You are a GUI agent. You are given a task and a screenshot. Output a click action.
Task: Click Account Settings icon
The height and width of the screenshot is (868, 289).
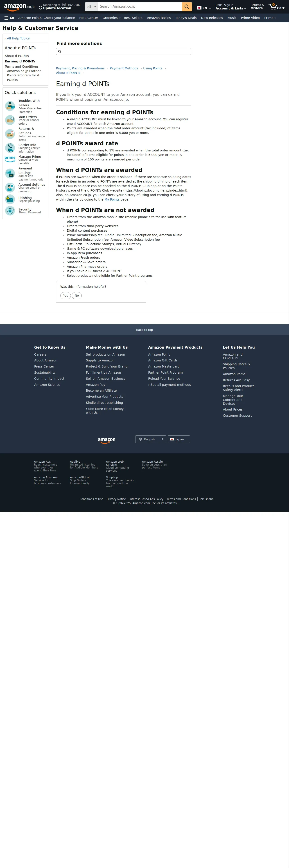click(10, 187)
